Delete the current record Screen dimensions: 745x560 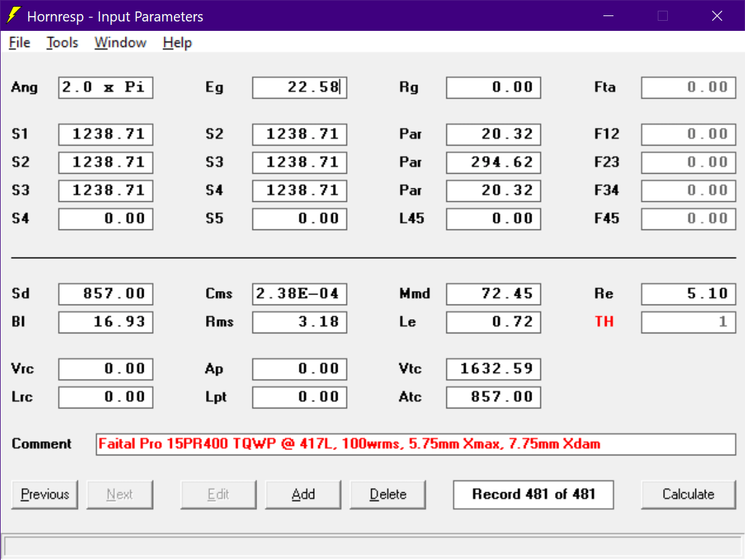click(x=388, y=494)
